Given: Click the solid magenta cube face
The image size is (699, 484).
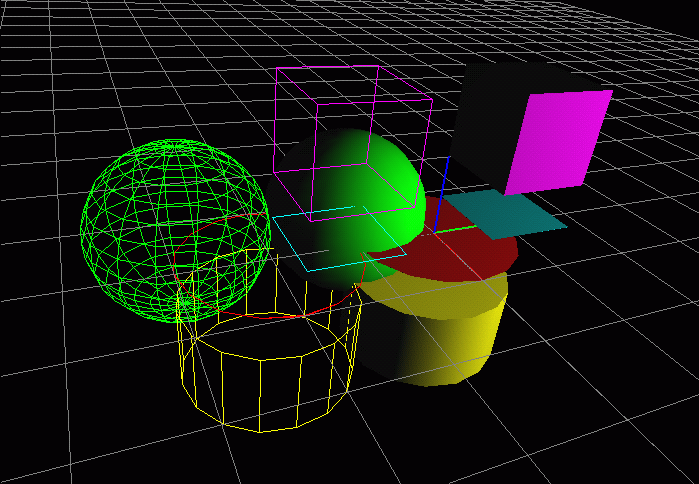Looking at the screenshot, I should [x=555, y=140].
